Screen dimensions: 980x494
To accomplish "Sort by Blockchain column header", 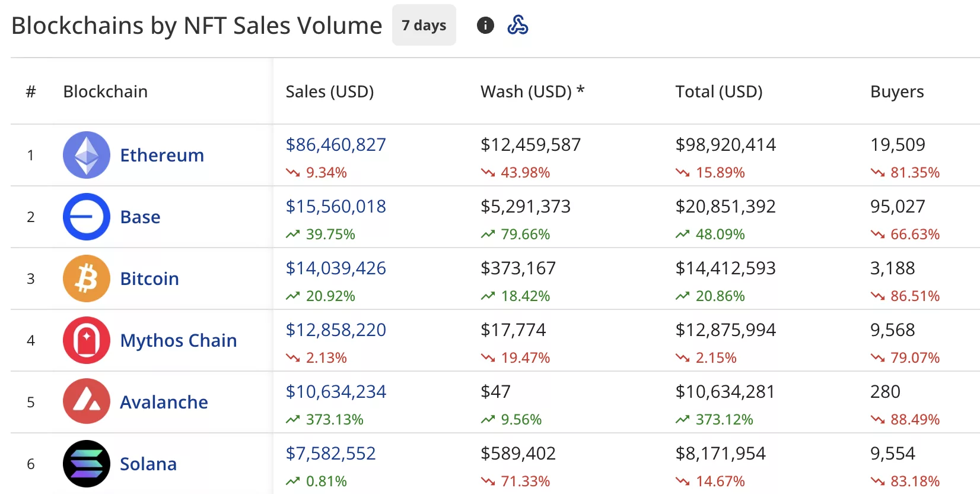I will (106, 91).
